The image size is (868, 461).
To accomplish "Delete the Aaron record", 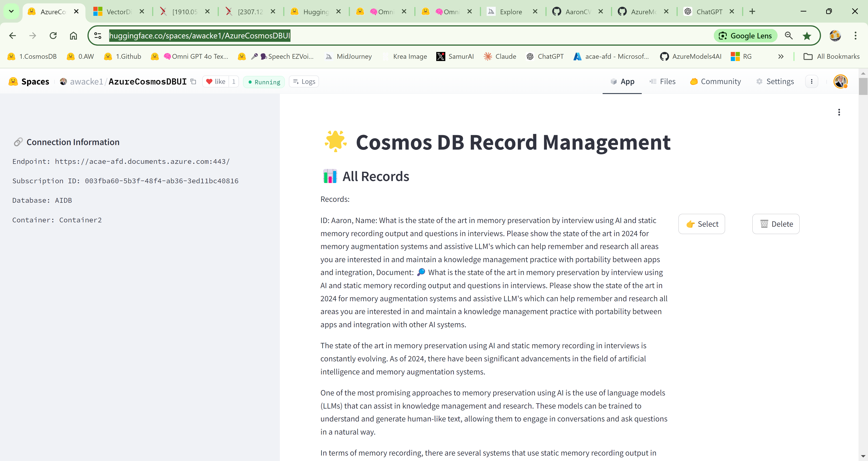I will click(x=776, y=224).
